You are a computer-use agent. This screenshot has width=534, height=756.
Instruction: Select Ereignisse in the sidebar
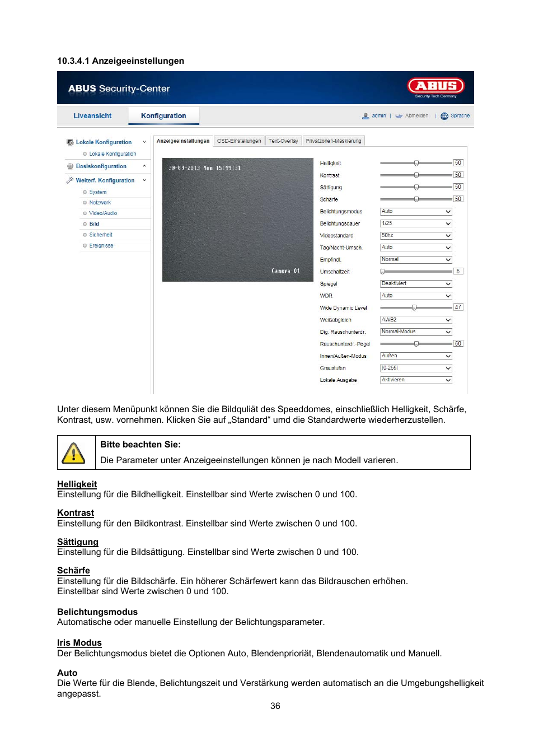(101, 246)
